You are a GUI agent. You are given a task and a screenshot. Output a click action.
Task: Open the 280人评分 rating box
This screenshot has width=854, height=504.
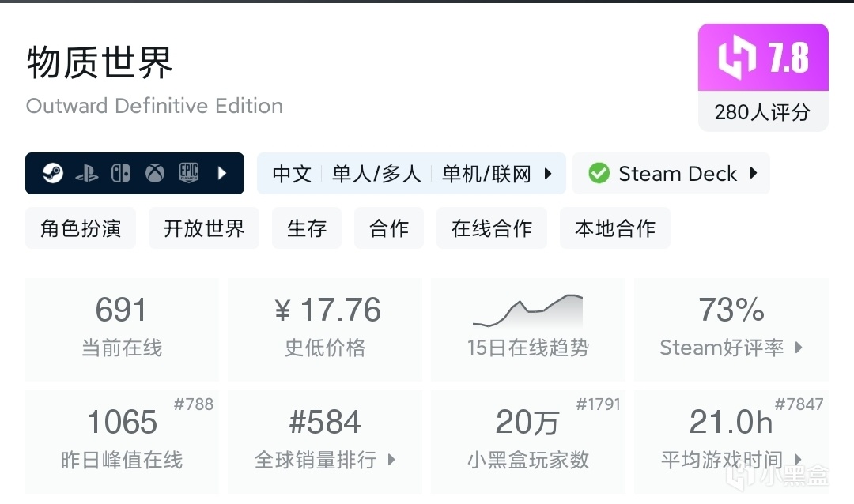coord(763,112)
